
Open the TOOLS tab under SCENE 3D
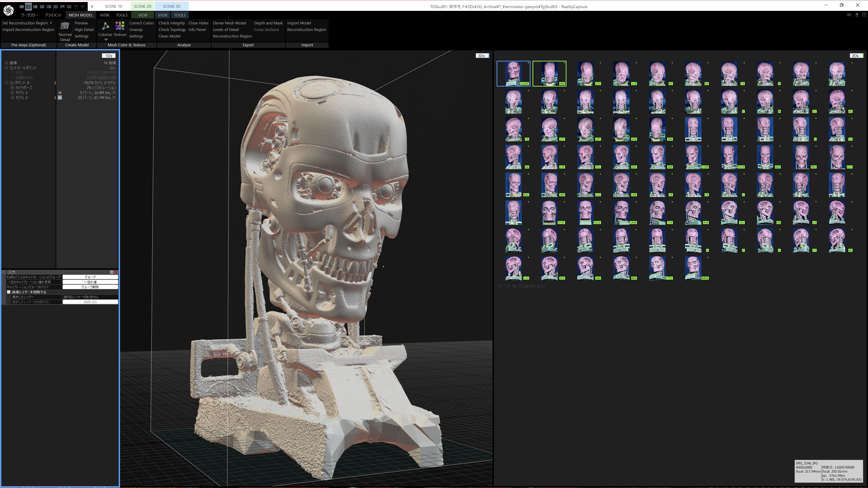pyautogui.click(x=180, y=15)
